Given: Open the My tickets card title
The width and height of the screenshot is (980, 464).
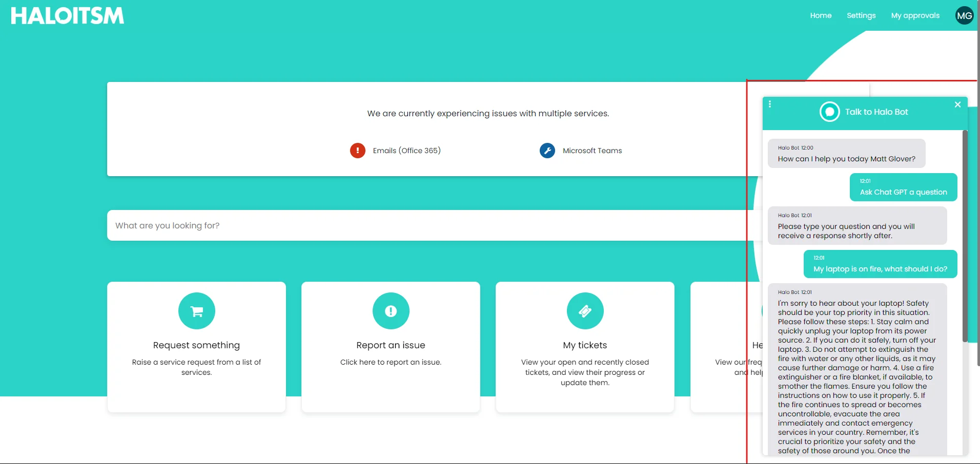Looking at the screenshot, I should 585,345.
